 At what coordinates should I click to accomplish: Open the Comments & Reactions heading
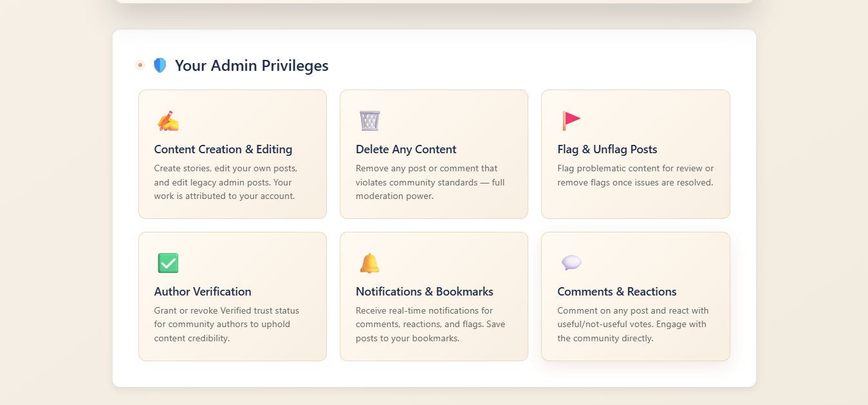pos(616,292)
